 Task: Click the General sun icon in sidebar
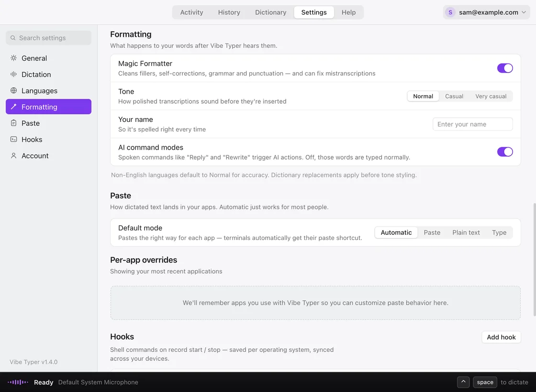pos(14,58)
